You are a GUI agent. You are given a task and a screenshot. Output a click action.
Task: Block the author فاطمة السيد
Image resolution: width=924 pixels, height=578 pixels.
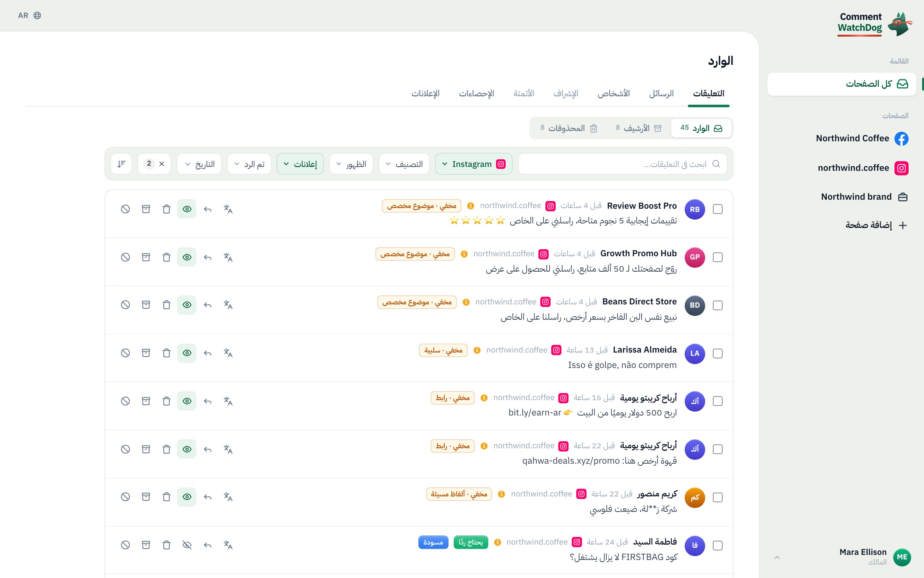coord(125,545)
